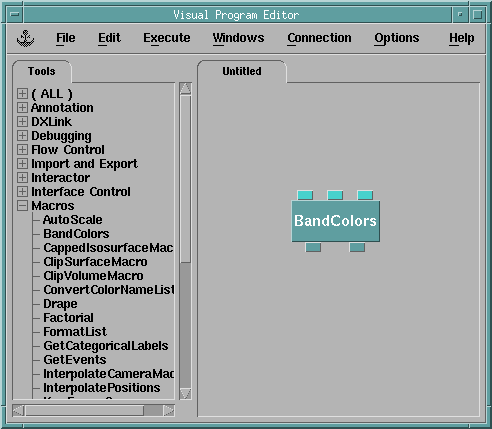This screenshot has width=492, height=429.
Task: Click first output tab of BandColors node
Action: 313,247
